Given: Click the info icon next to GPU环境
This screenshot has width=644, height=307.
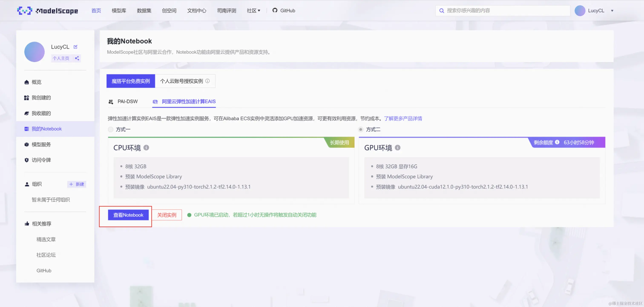Looking at the screenshot, I should [x=398, y=148].
